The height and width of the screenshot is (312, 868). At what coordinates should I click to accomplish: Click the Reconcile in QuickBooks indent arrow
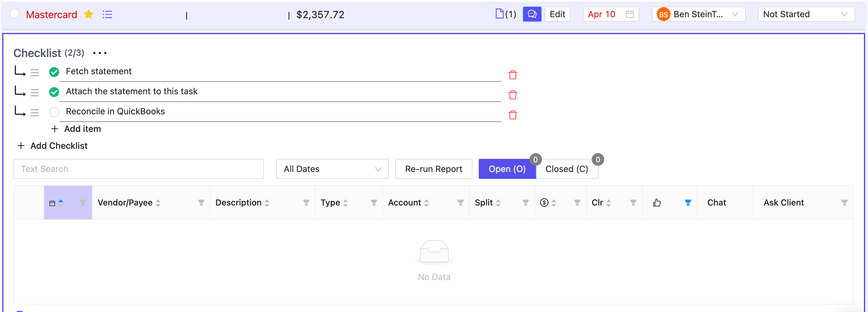(20, 111)
